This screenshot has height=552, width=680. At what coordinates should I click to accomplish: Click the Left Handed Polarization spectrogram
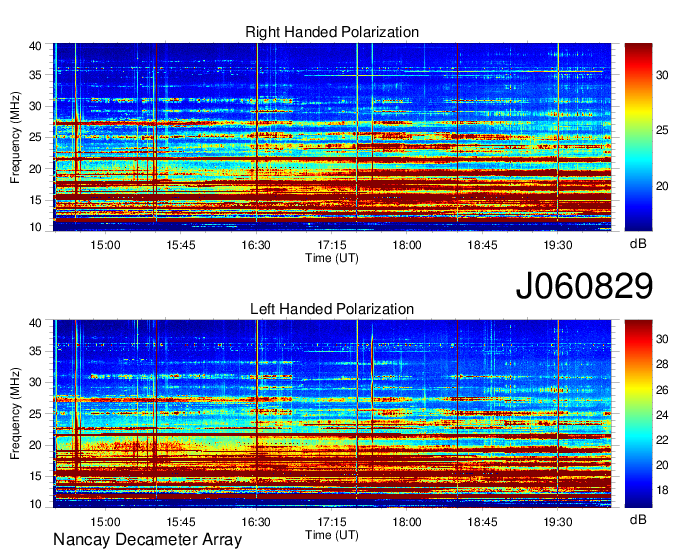[x=332, y=414]
